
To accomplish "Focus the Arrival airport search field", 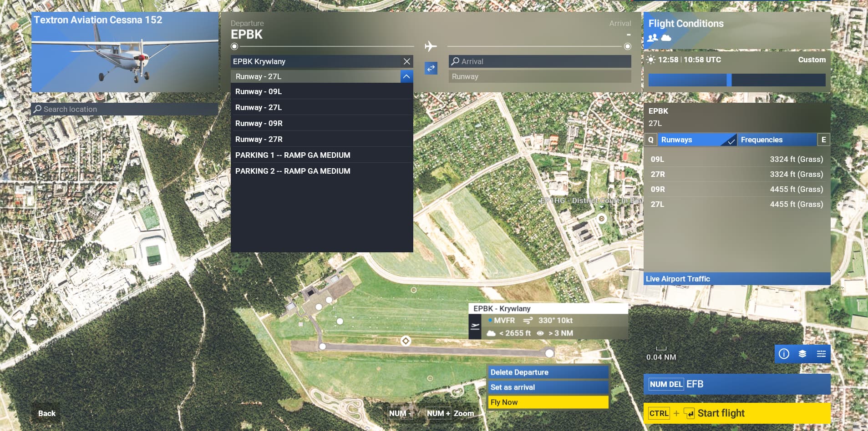I will [540, 61].
